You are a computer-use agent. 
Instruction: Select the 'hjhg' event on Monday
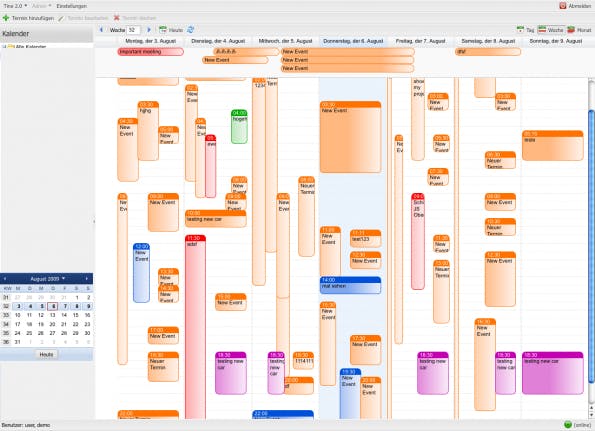[x=148, y=131]
